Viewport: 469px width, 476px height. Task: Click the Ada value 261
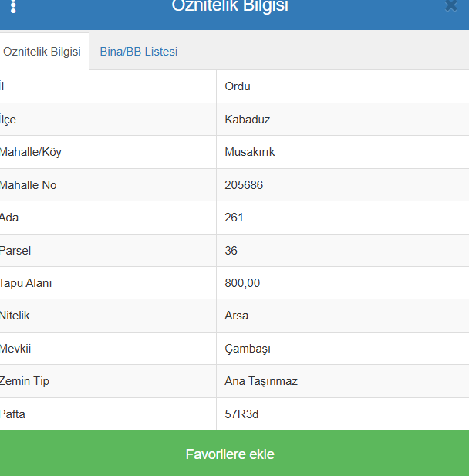(234, 218)
